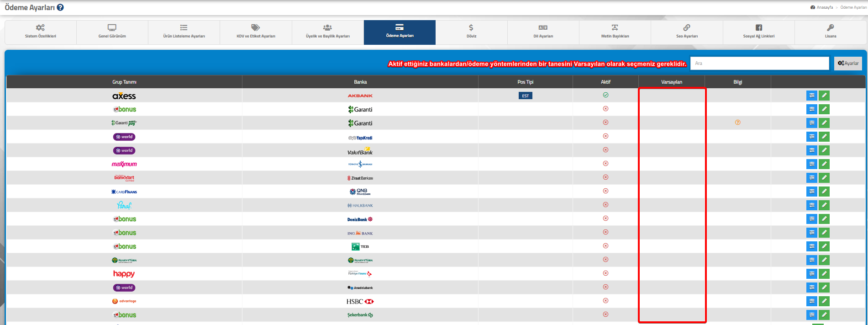Open blue list icon in Şekerbank row

pyautogui.click(x=812, y=315)
